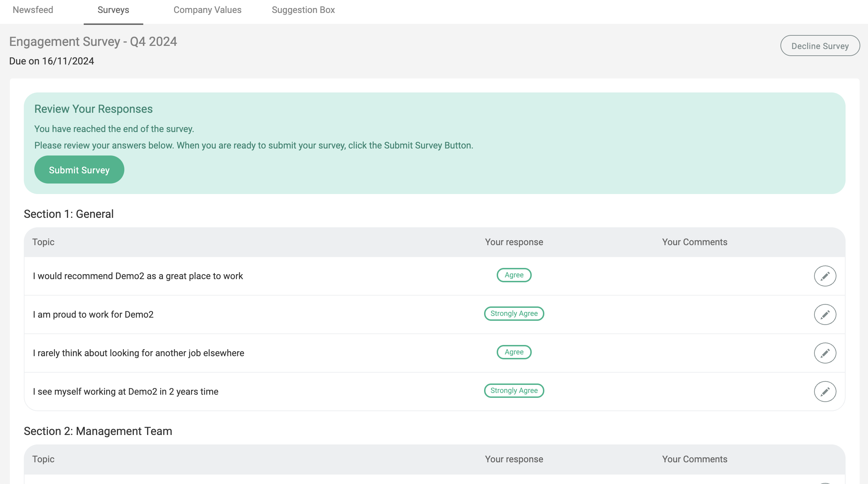Click Strongly Agree badge for proud row
The width and height of the screenshot is (868, 484).
(514, 314)
